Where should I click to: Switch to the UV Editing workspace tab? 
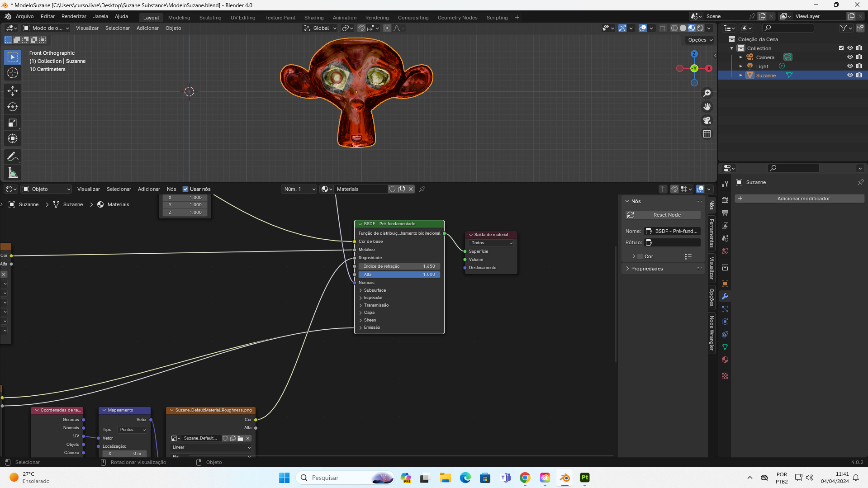[x=243, y=18]
